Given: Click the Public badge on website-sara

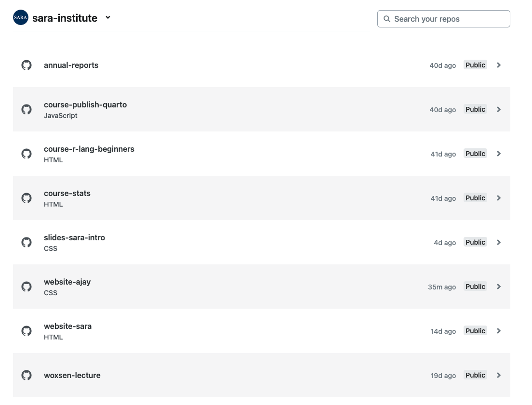Looking at the screenshot, I should [475, 331].
